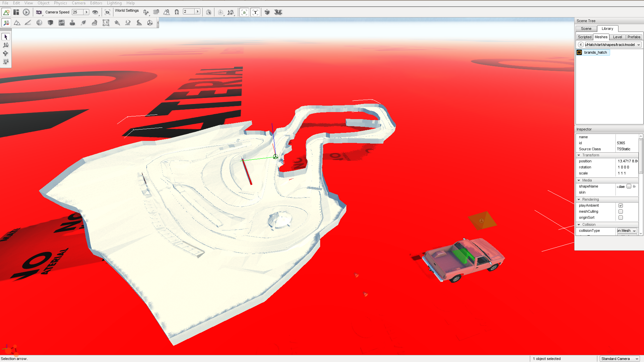Click the fit-view-to-selection camera icon
The image size is (644, 362).
point(107,12)
